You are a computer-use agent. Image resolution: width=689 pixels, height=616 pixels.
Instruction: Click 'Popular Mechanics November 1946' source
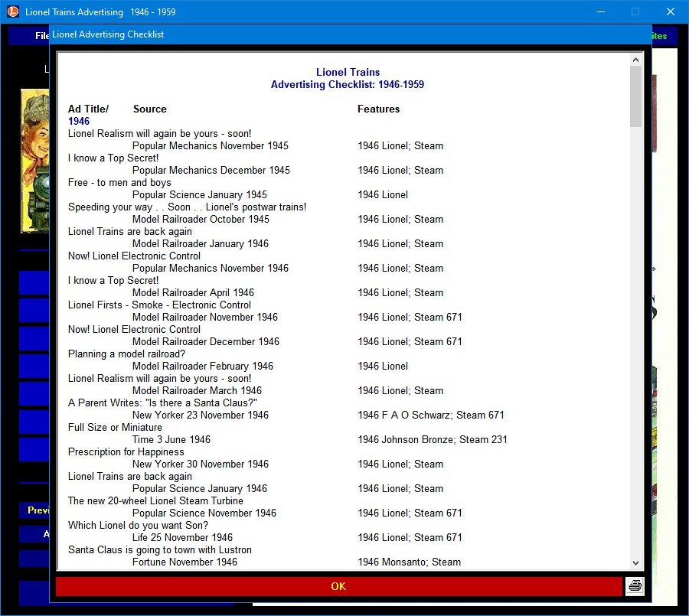pos(211,269)
